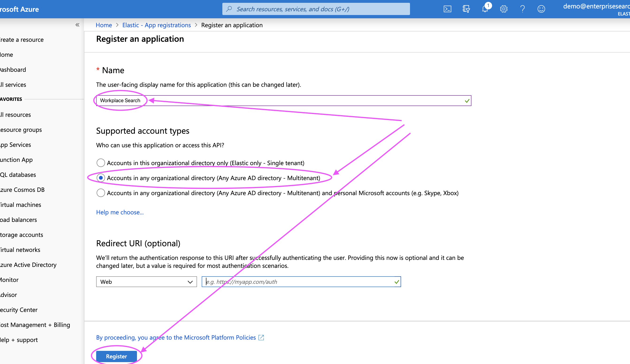This screenshot has width=630, height=364.
Task: Collapse the left sidebar with double chevron
Action: point(77,25)
